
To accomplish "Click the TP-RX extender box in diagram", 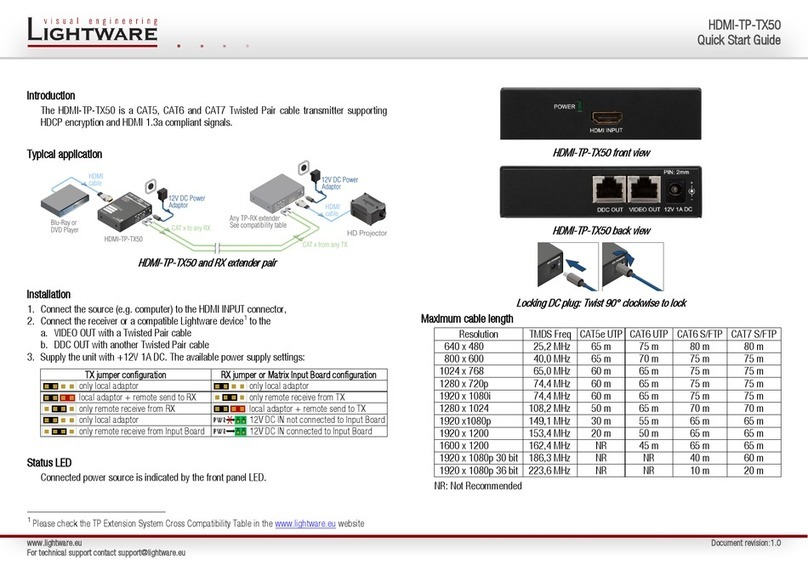I will pyautogui.click(x=277, y=193).
